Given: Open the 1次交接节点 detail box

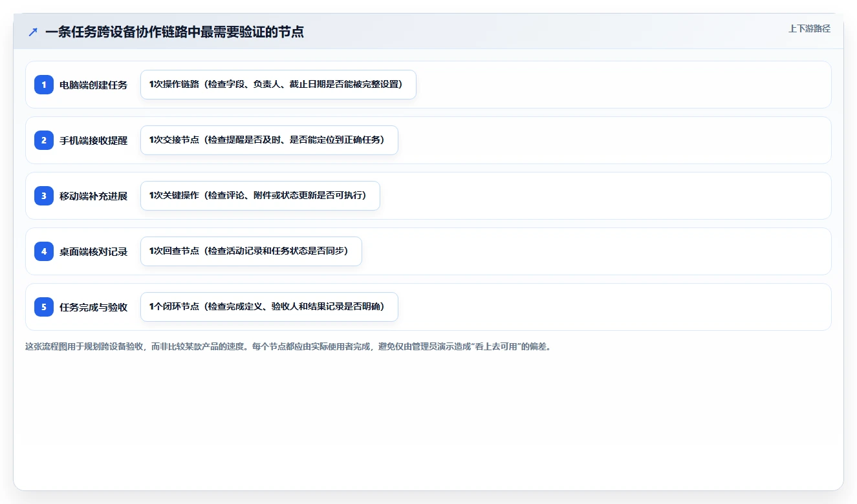Looking at the screenshot, I should (x=269, y=140).
